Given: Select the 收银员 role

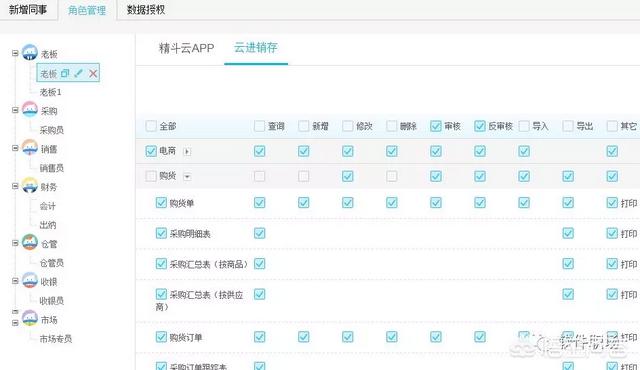Looking at the screenshot, I should click(x=51, y=301).
